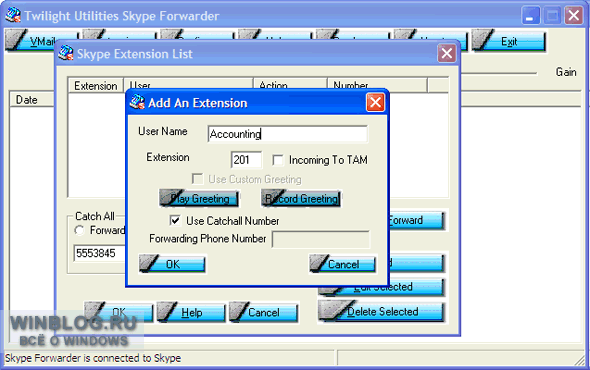Screen dimensions: 590x370
Task: Click OK in Add An Extension dialog
Action: tap(172, 264)
